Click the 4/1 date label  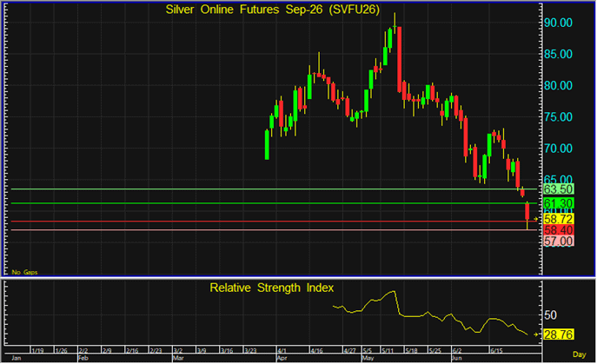(x=282, y=350)
